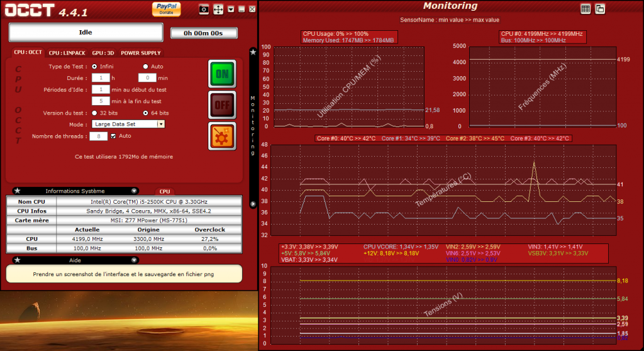Open options via the orange gear button
This screenshot has width=644, height=351.
[x=222, y=136]
